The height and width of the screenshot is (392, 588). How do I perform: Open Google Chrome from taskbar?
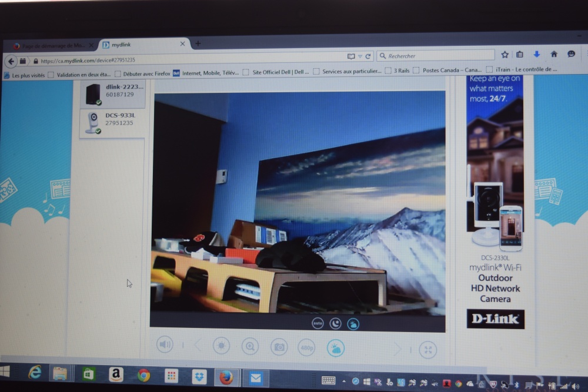pyautogui.click(x=143, y=375)
